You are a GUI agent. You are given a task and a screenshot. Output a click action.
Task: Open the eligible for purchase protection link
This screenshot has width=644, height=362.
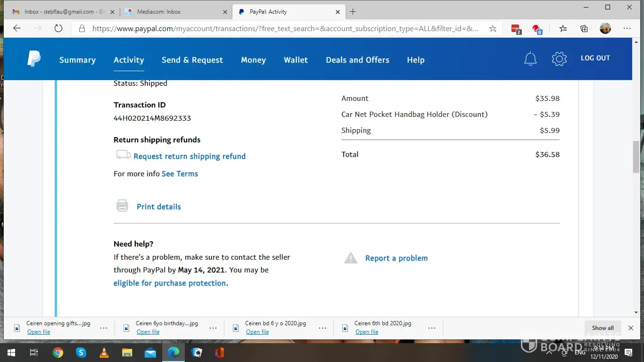pos(170,283)
